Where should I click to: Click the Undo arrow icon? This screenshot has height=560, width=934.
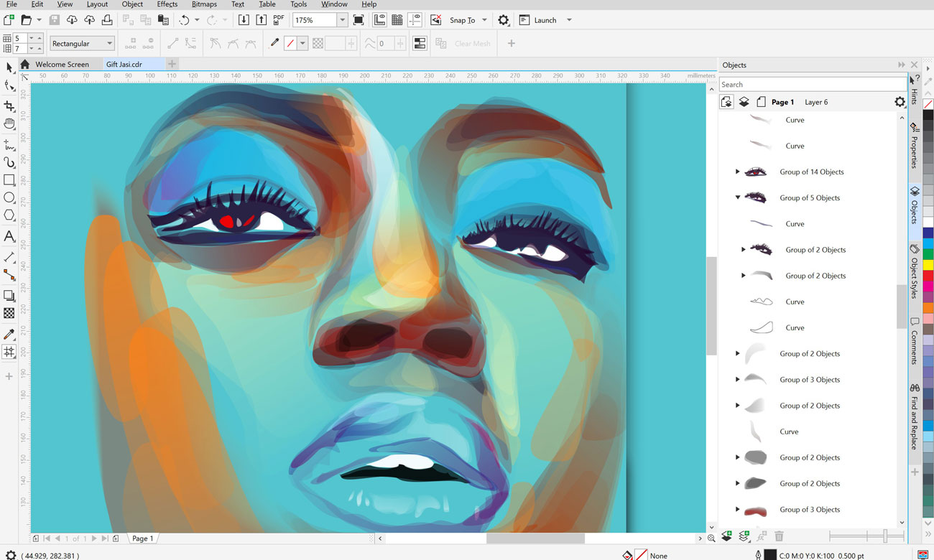[185, 20]
